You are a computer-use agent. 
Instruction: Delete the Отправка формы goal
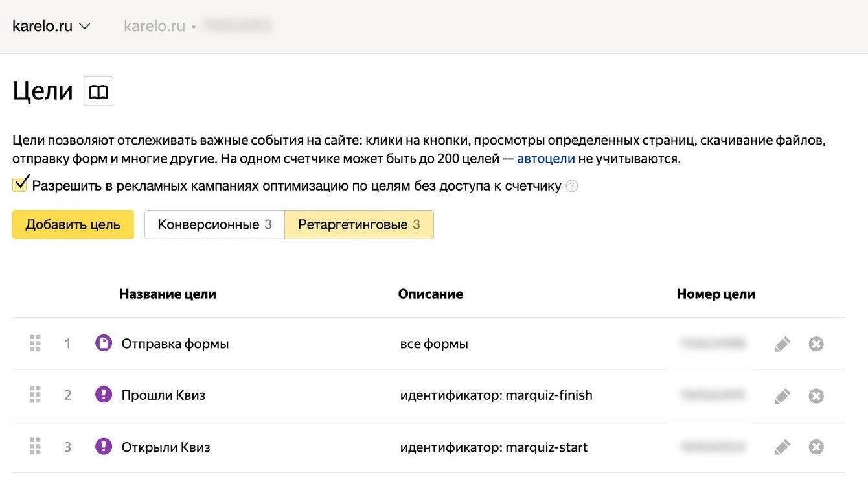pyautogui.click(x=816, y=344)
